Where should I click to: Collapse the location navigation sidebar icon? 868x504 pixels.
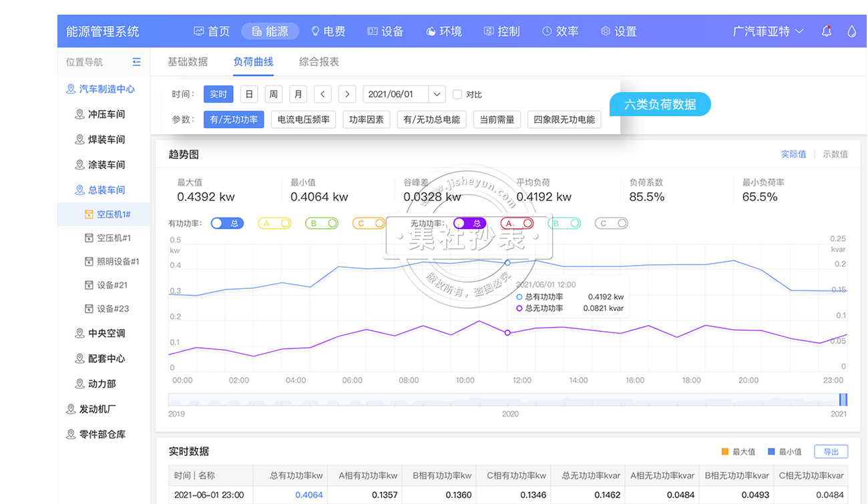tap(137, 62)
